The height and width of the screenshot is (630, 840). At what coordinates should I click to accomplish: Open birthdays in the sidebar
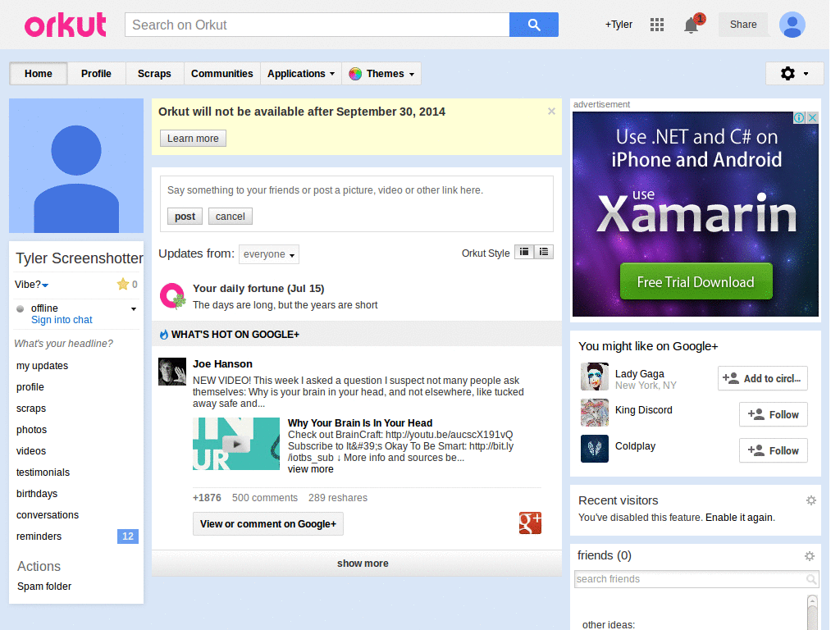(37, 494)
